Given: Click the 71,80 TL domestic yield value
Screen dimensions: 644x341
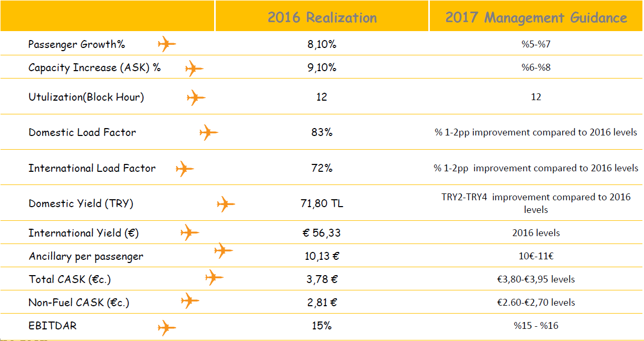Looking at the screenshot, I should point(322,203).
